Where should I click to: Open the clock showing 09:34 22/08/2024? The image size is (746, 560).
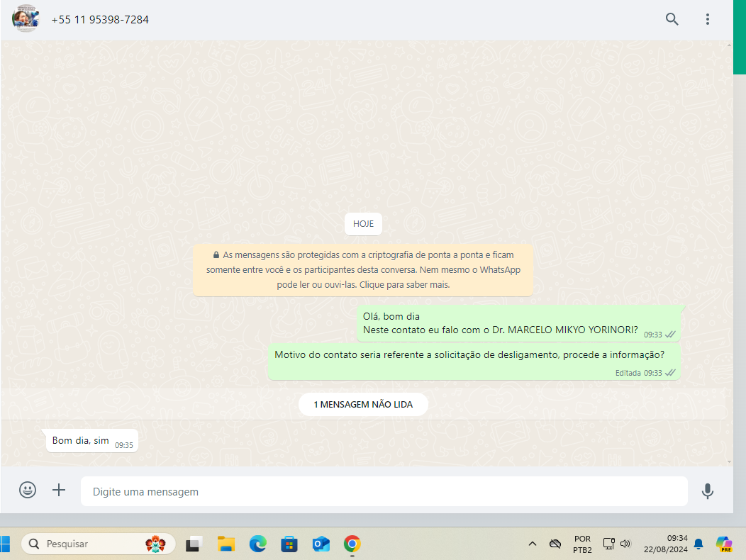666,544
